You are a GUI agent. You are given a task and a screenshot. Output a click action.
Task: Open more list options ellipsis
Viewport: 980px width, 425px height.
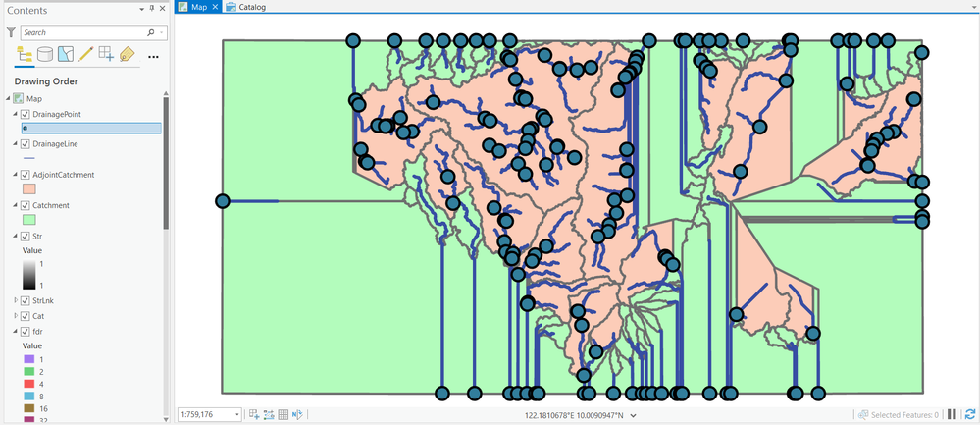pos(153,56)
